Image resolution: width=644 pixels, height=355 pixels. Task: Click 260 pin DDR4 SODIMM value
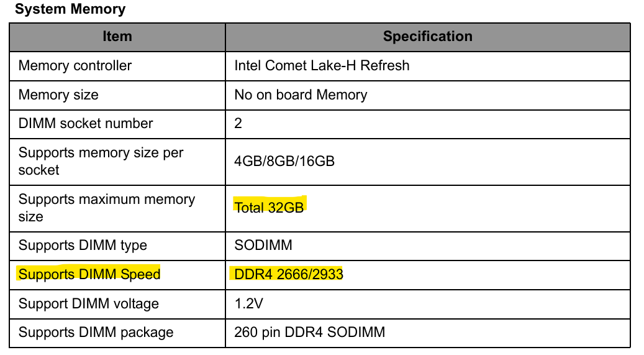click(310, 333)
